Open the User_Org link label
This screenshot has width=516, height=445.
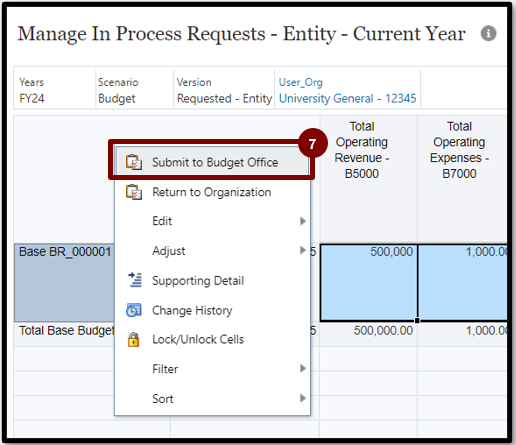click(301, 82)
